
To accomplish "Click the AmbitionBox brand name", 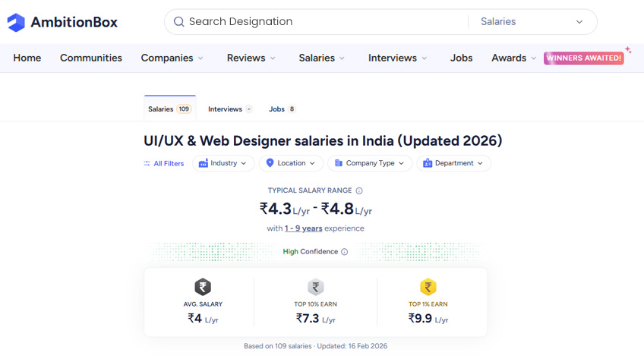I will (x=74, y=22).
